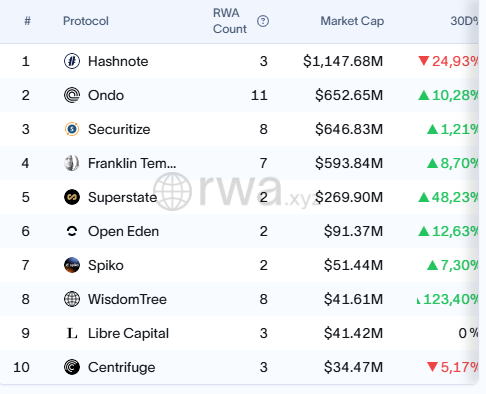Screen dimensions: 486x394
Task: Open the Libre Capital protocol name
Action: pyautogui.click(x=128, y=333)
